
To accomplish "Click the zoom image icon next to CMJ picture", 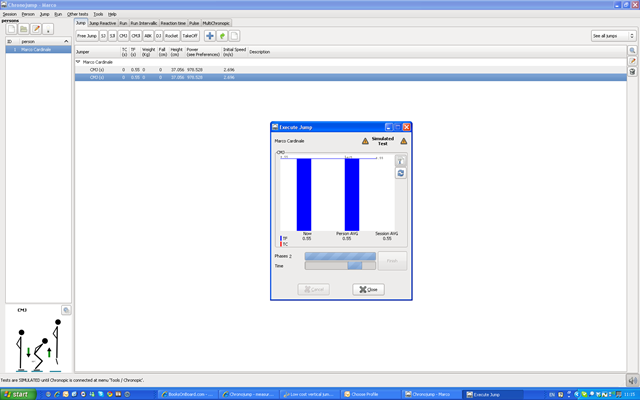I will (x=66, y=310).
